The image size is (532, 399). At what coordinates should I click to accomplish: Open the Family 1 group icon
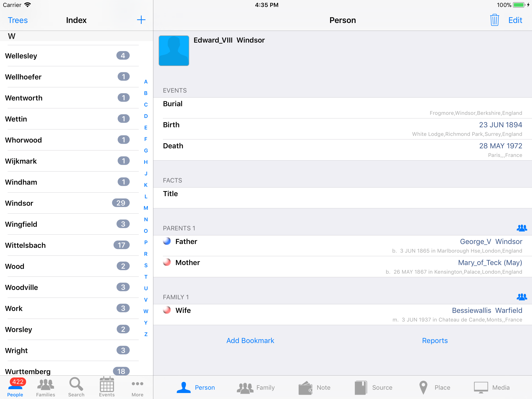[x=521, y=297]
